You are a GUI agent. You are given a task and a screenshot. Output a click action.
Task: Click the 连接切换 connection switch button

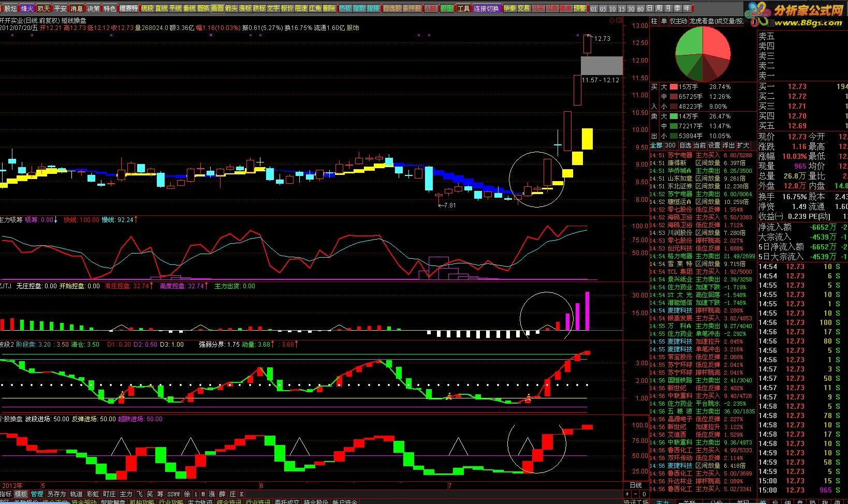point(487,8)
